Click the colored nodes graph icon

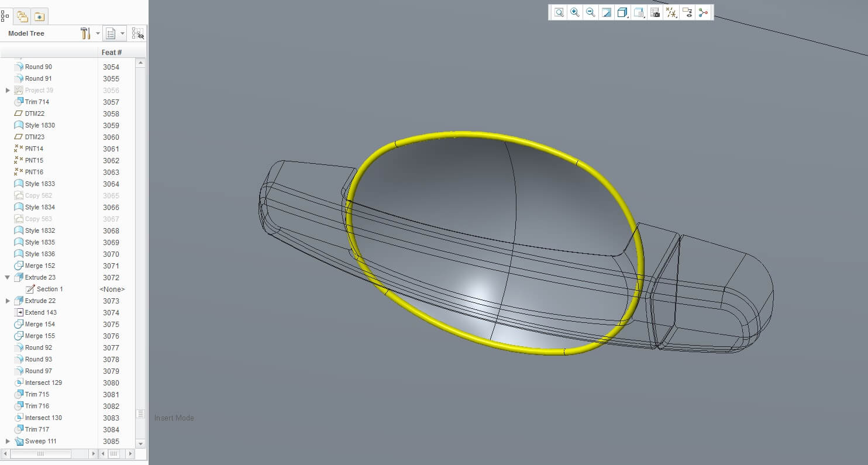click(x=703, y=12)
